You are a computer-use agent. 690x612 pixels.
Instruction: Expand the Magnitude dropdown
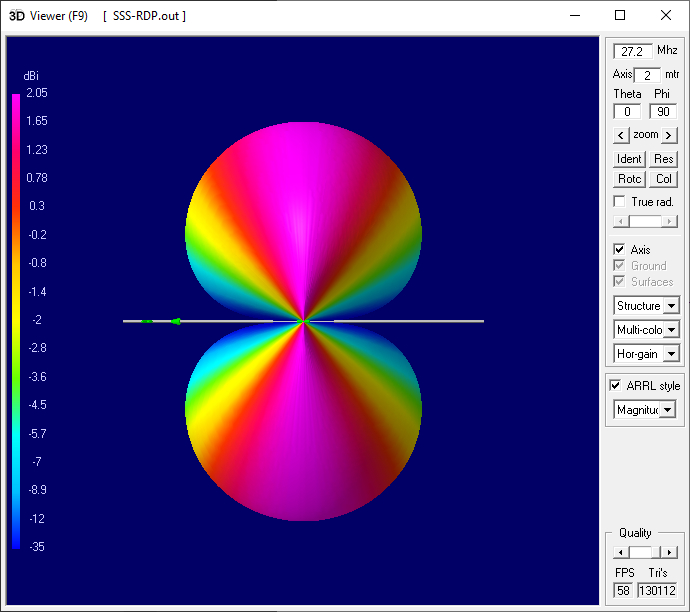point(667,410)
